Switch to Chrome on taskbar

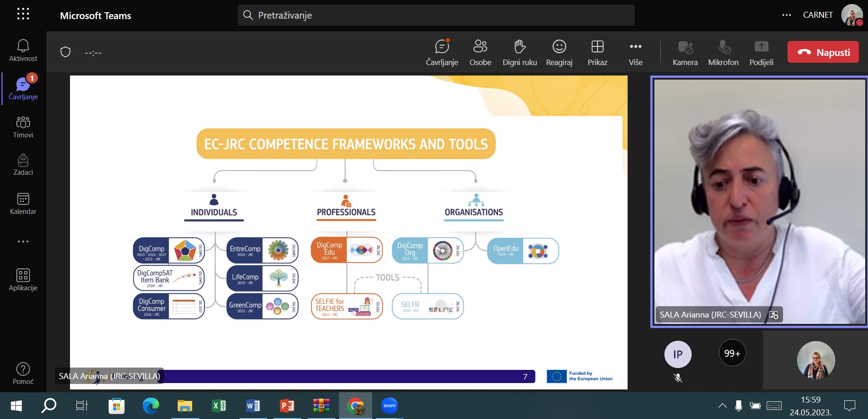355,406
